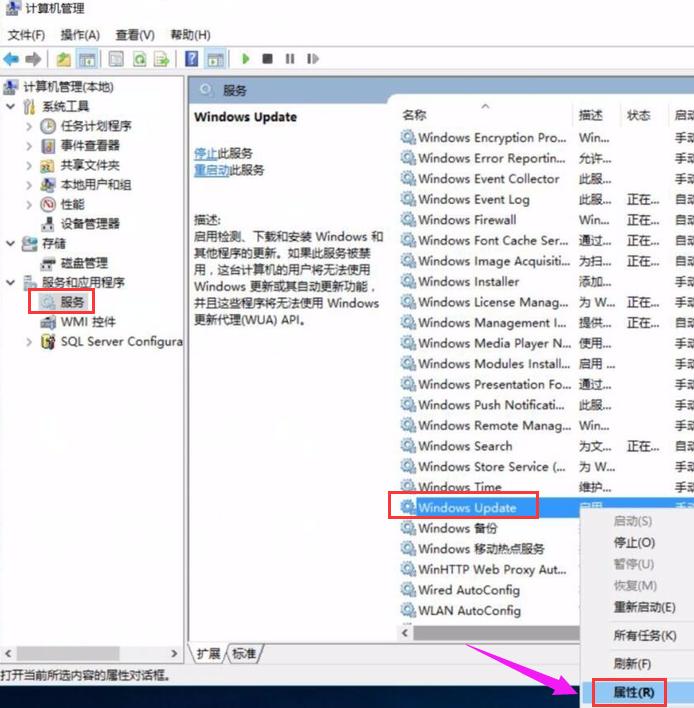Click the green Start Service toolbar icon
This screenshot has height=708, width=694.
point(245,59)
